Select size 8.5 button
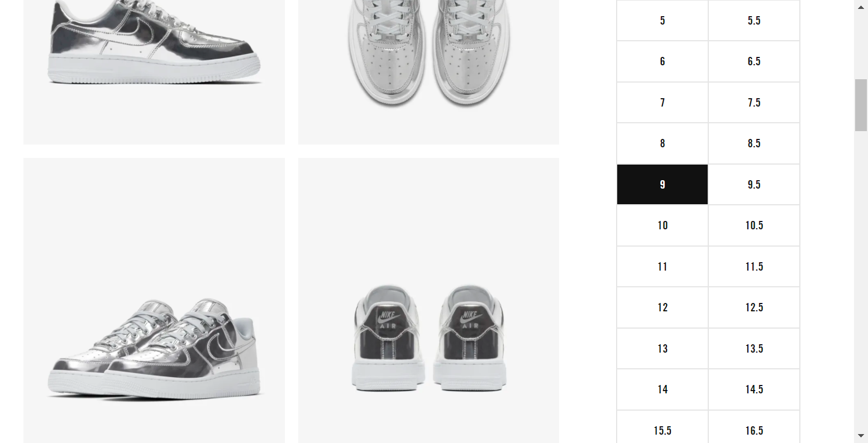 coord(754,143)
